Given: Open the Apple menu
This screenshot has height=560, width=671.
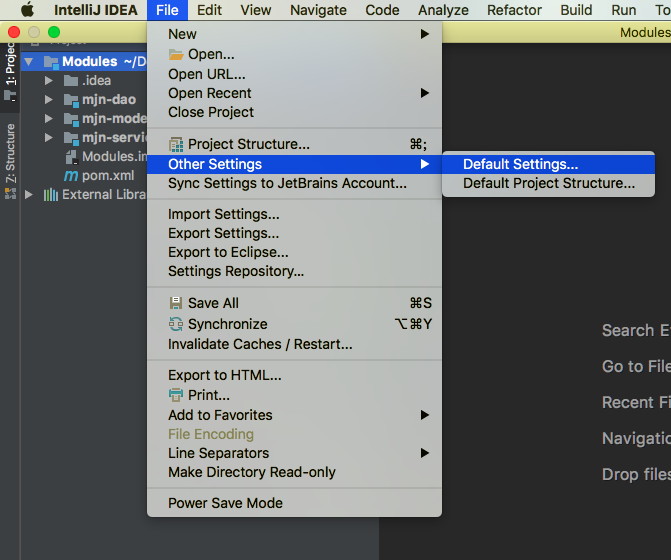Looking at the screenshot, I should coord(27,9).
